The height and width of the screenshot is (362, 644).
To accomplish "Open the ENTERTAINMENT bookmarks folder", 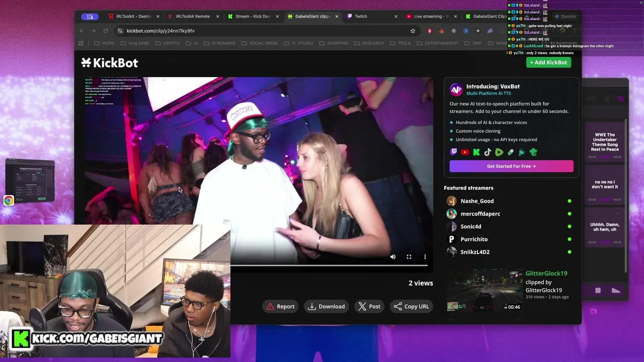I will pos(437,43).
